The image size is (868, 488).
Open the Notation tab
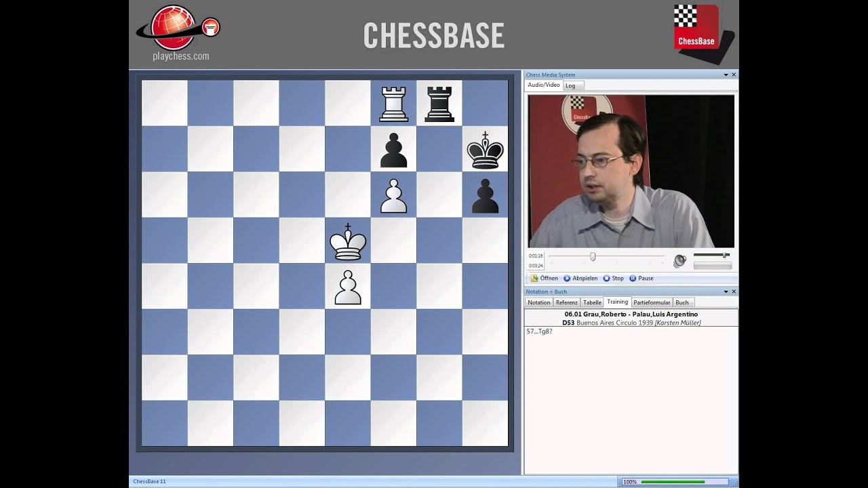(539, 302)
